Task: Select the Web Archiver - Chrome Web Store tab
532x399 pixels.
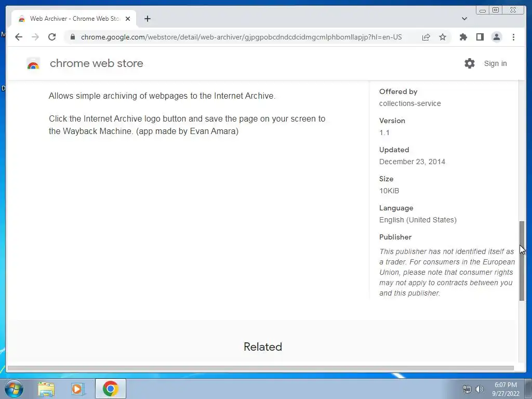Action: (74, 19)
